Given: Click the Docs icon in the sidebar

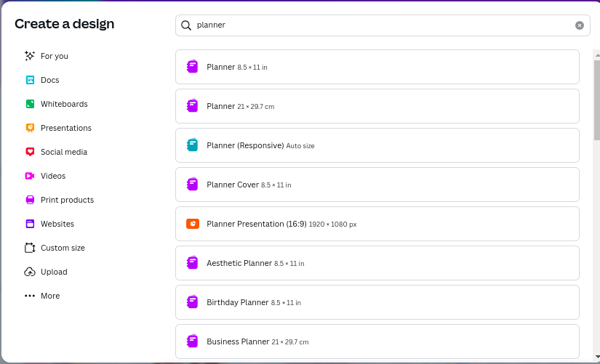Looking at the screenshot, I should coord(30,80).
